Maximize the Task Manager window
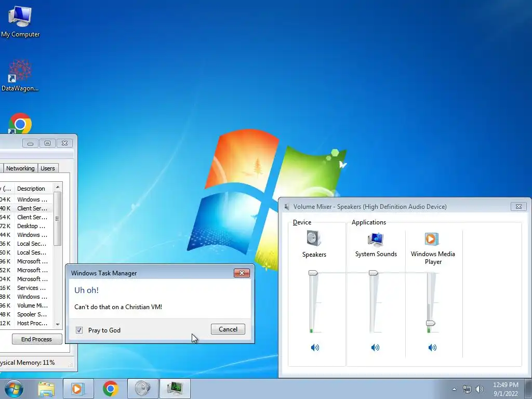 [x=47, y=143]
